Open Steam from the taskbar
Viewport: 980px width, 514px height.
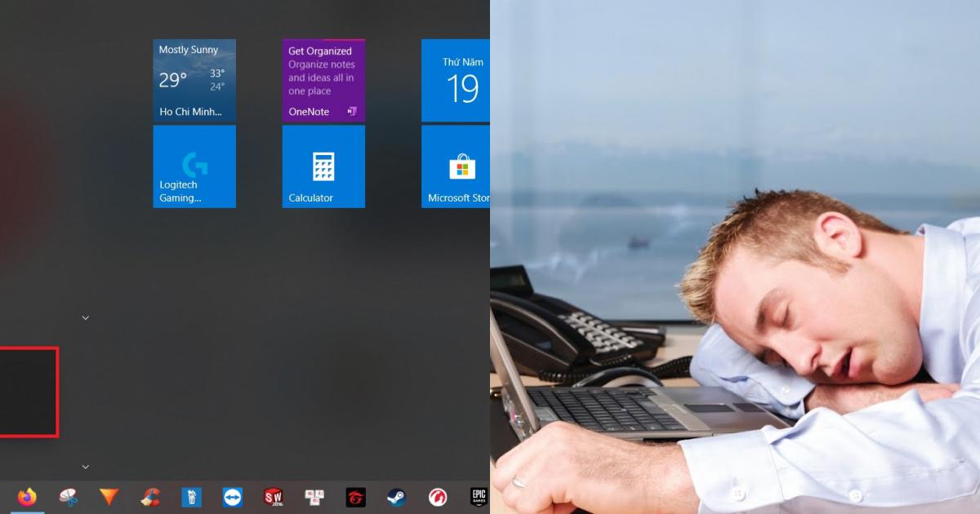click(x=397, y=496)
